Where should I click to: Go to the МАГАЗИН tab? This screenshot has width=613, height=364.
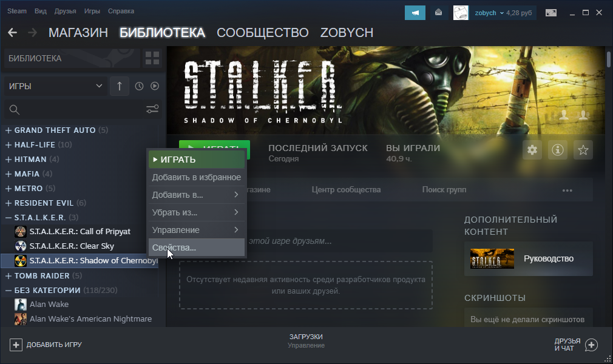78,32
